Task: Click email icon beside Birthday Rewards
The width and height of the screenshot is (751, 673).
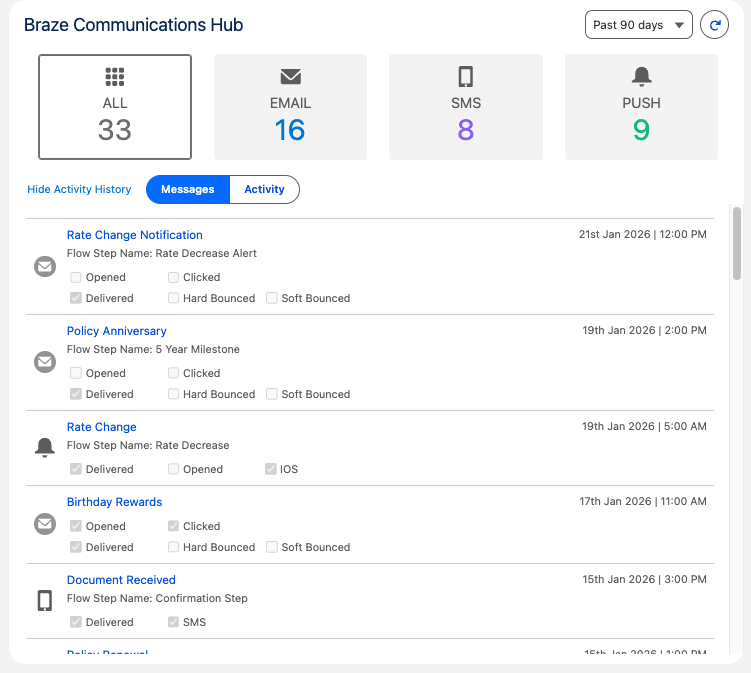Action: [45, 524]
